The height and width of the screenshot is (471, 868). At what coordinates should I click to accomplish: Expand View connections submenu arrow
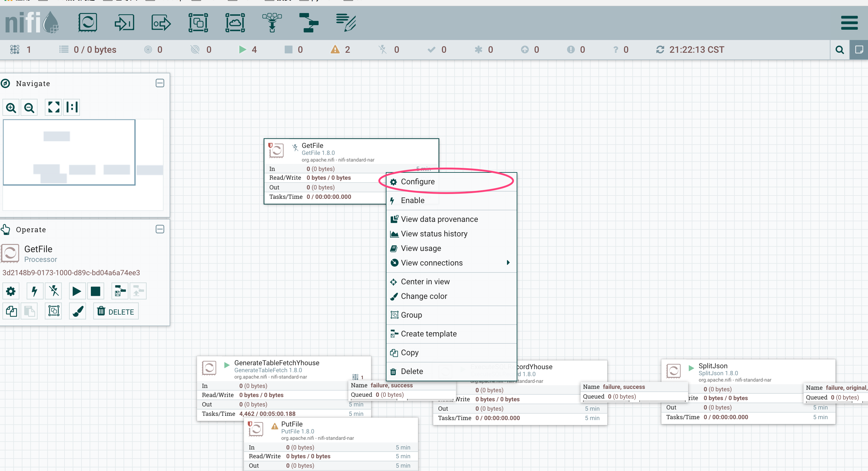(x=508, y=263)
